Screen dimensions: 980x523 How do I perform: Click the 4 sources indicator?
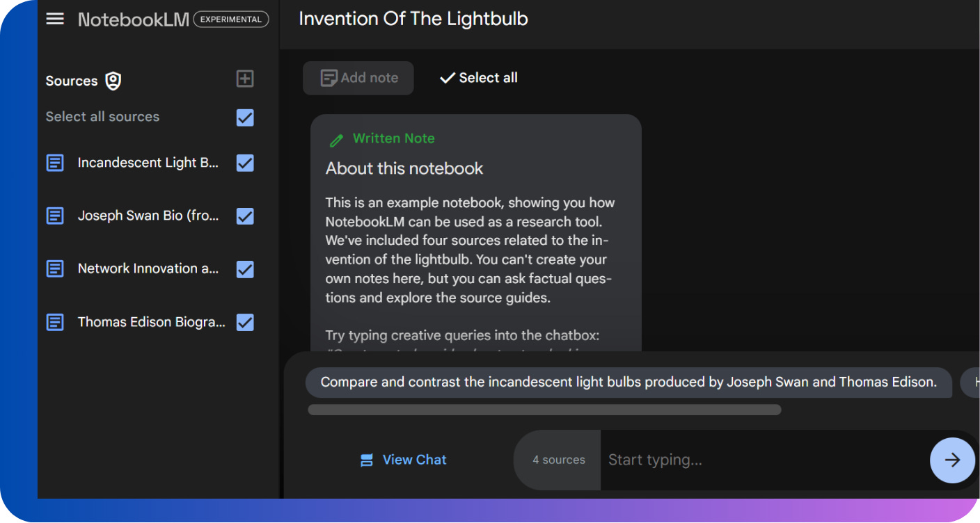point(558,460)
